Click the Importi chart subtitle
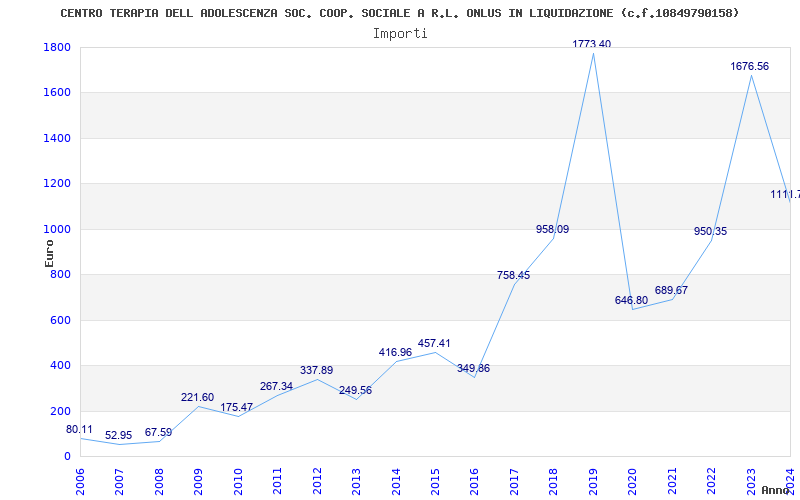 pyautogui.click(x=400, y=34)
